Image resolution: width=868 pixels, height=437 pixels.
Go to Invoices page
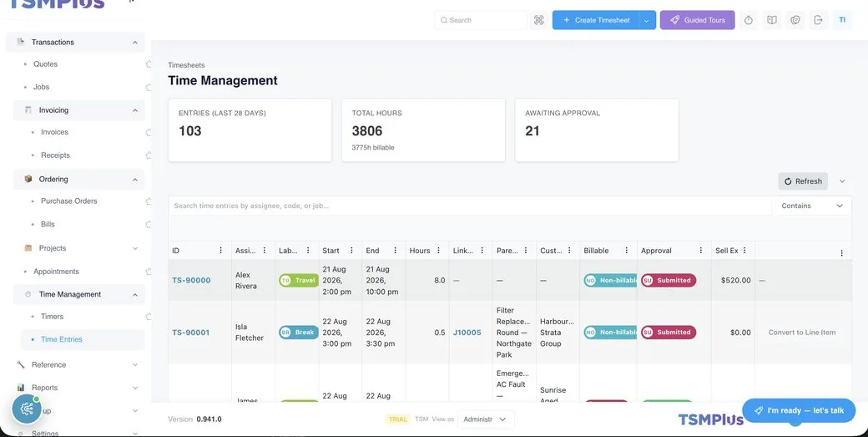(x=55, y=132)
